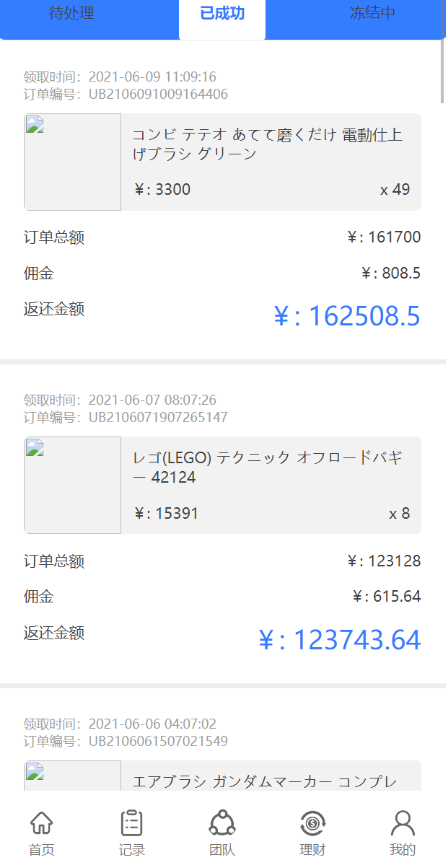Click the エアブラシ ガンダムマーカー product thumbnail
Viewport: 446px width, 859px height.
[x=72, y=775]
